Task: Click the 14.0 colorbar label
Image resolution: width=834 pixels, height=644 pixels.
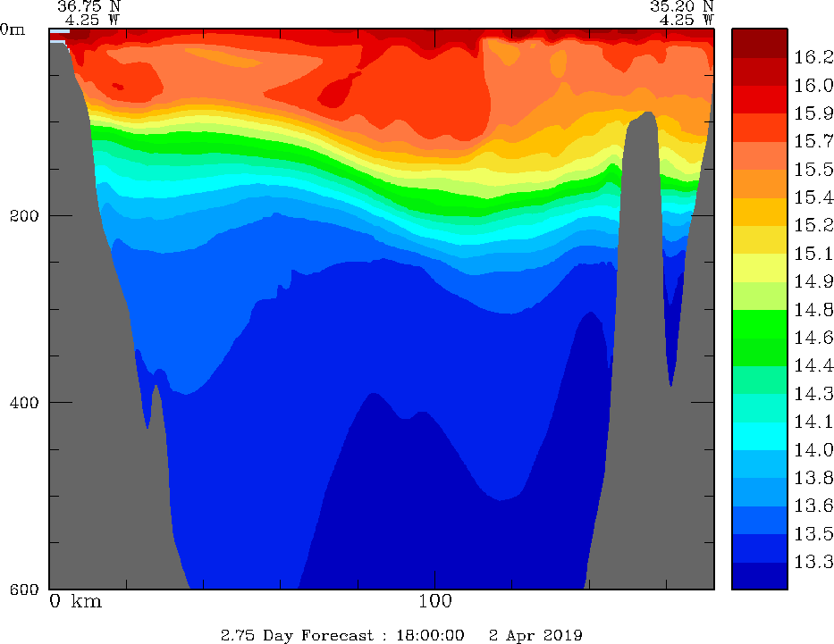Action: [813, 450]
